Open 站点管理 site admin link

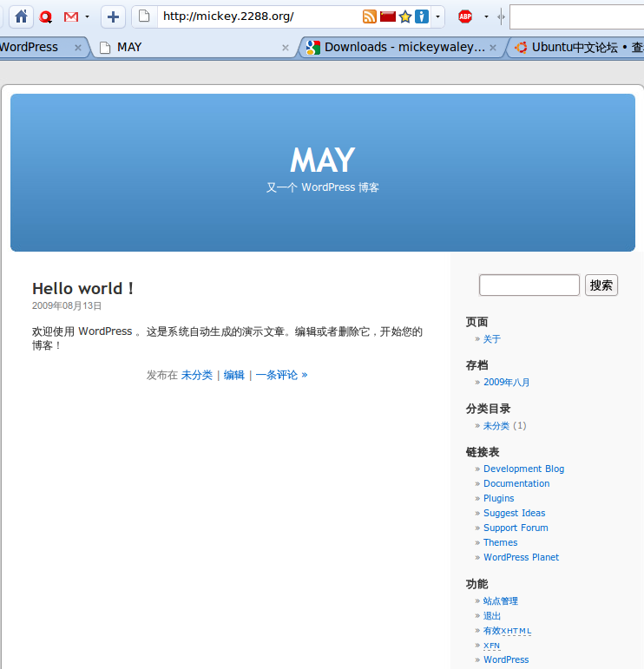coord(501,601)
